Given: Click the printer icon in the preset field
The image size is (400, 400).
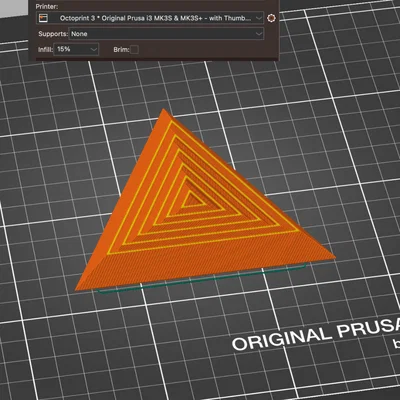Looking at the screenshot, I should (43, 18).
